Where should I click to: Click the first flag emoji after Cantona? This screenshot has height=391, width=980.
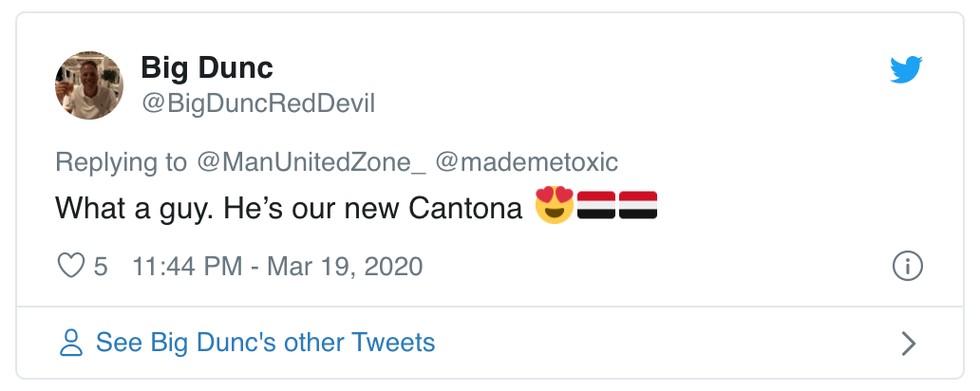tap(596, 206)
